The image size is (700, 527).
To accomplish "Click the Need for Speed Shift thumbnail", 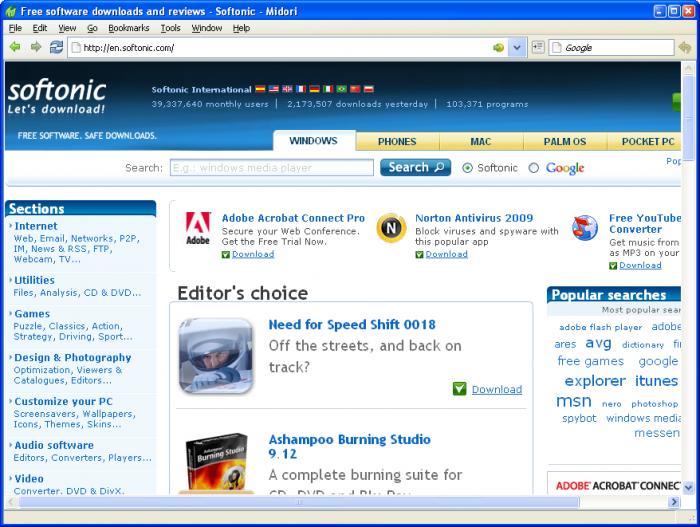I will (216, 356).
